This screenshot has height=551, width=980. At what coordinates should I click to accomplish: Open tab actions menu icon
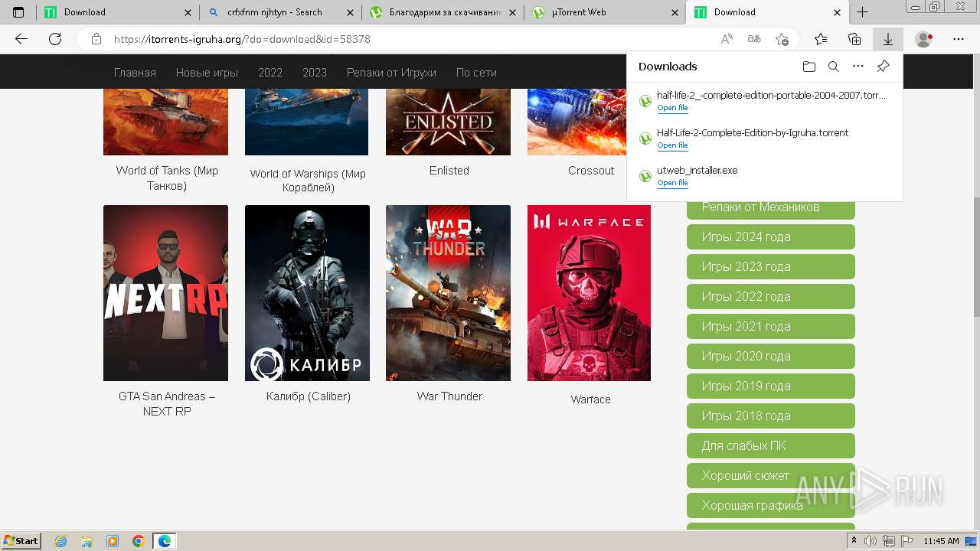pyautogui.click(x=18, y=12)
